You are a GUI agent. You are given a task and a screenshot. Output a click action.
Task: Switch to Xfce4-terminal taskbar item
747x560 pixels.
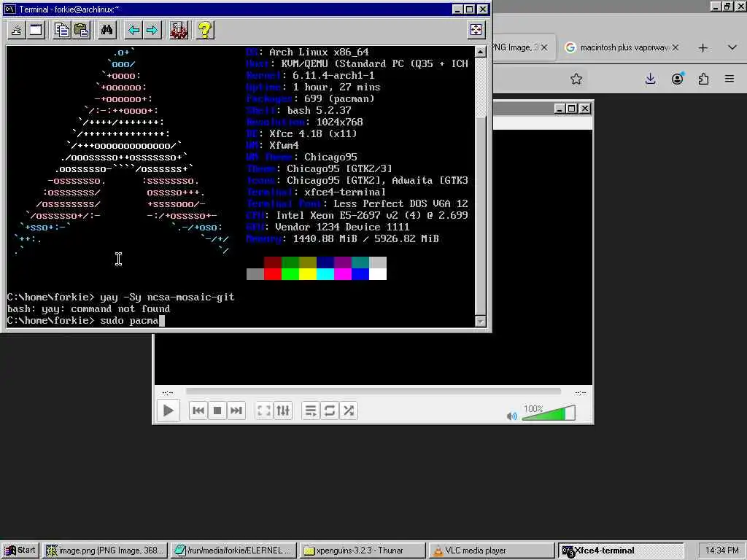[620, 551]
